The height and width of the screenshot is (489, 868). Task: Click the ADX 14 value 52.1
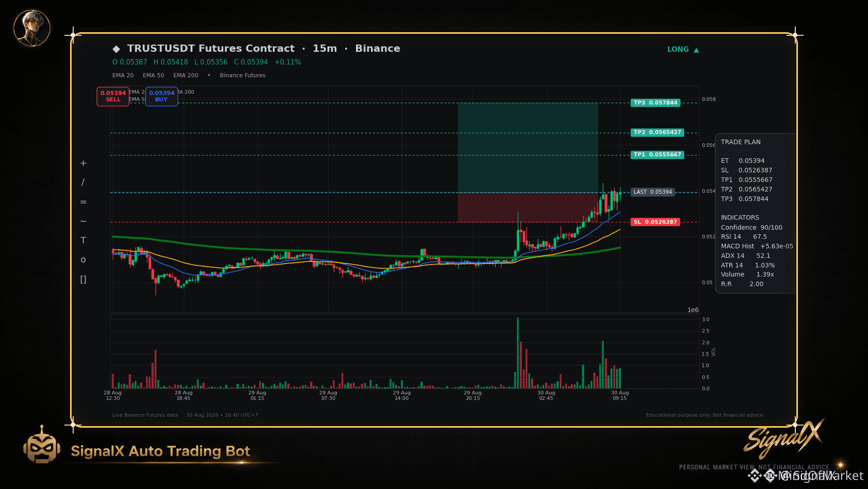click(x=763, y=256)
